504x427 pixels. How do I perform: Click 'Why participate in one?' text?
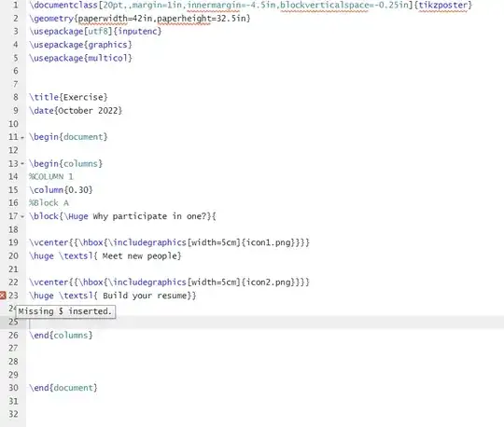coord(149,216)
